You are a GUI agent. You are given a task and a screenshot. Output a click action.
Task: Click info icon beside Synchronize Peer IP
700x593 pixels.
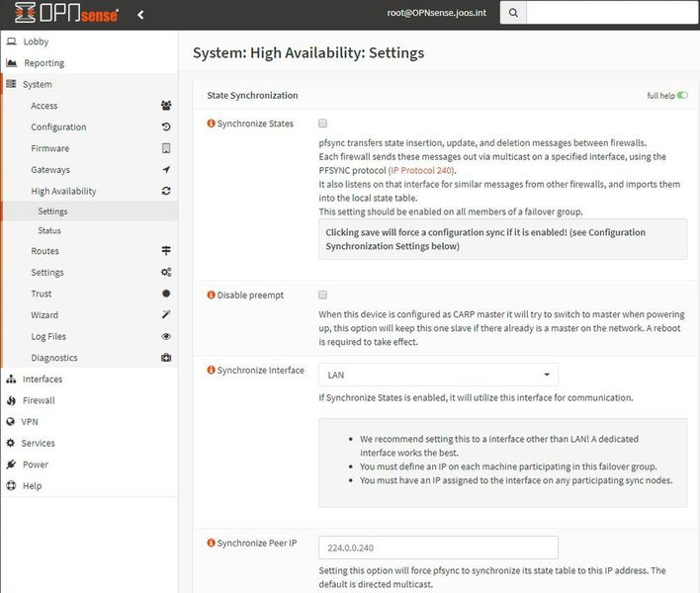click(212, 543)
